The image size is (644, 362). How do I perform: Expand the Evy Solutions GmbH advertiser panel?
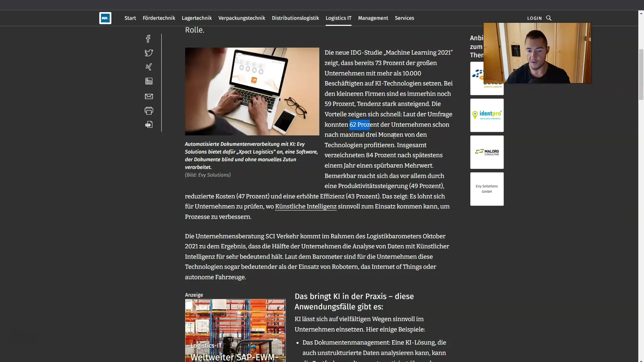[x=487, y=188]
